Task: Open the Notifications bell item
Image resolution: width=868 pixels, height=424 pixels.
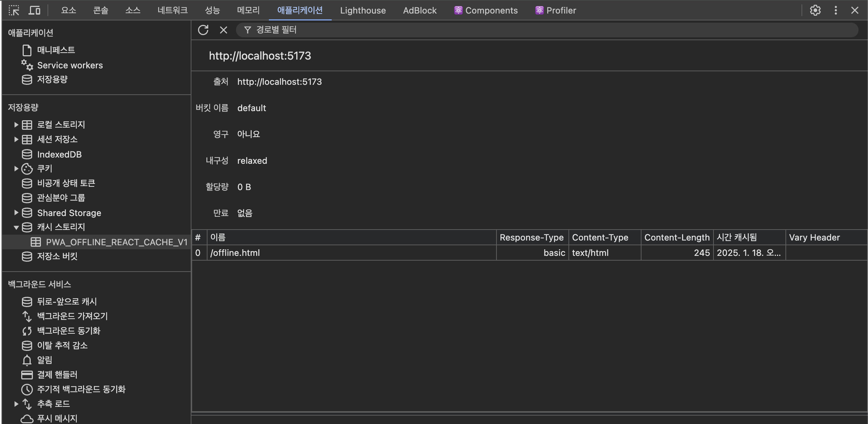Action: 45,360
